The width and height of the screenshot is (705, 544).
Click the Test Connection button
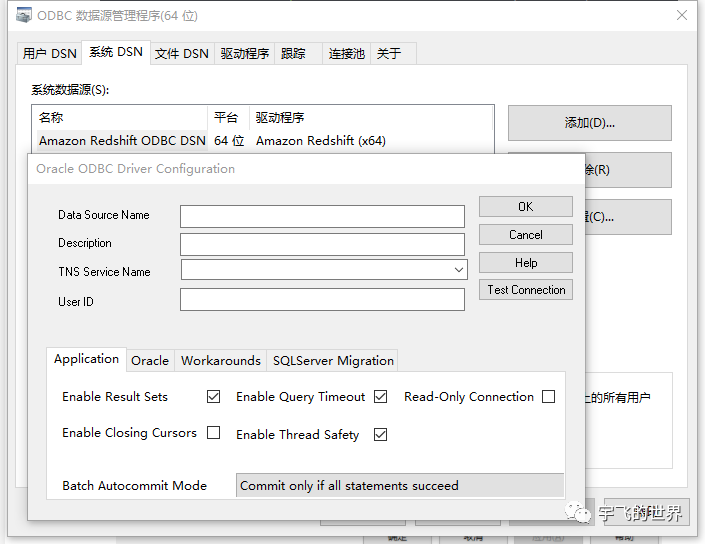click(526, 290)
